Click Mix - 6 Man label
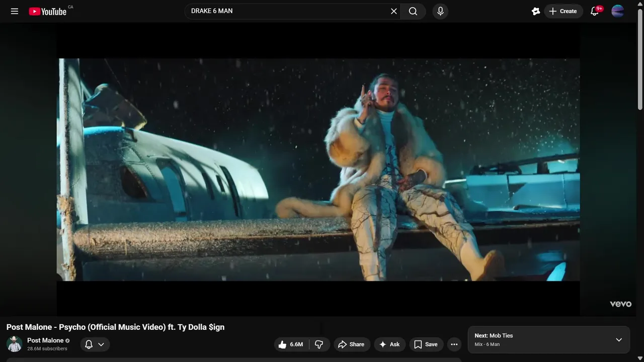The height and width of the screenshot is (362, 644). 487,344
